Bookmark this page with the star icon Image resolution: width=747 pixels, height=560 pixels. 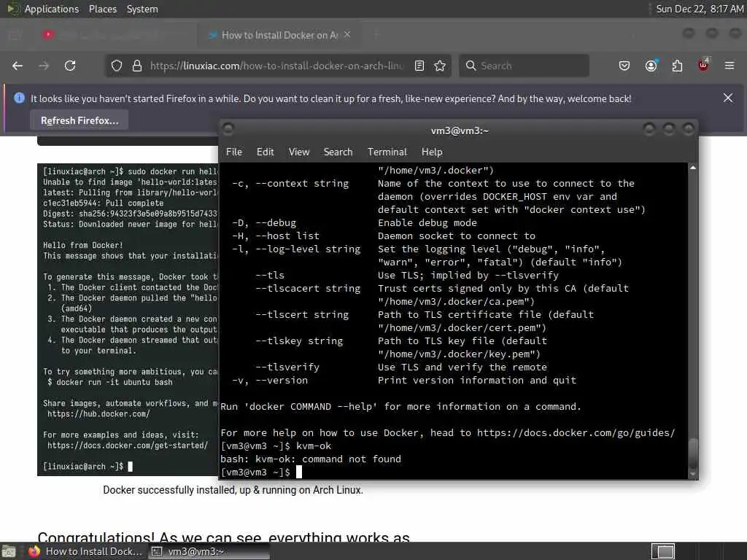(x=440, y=66)
